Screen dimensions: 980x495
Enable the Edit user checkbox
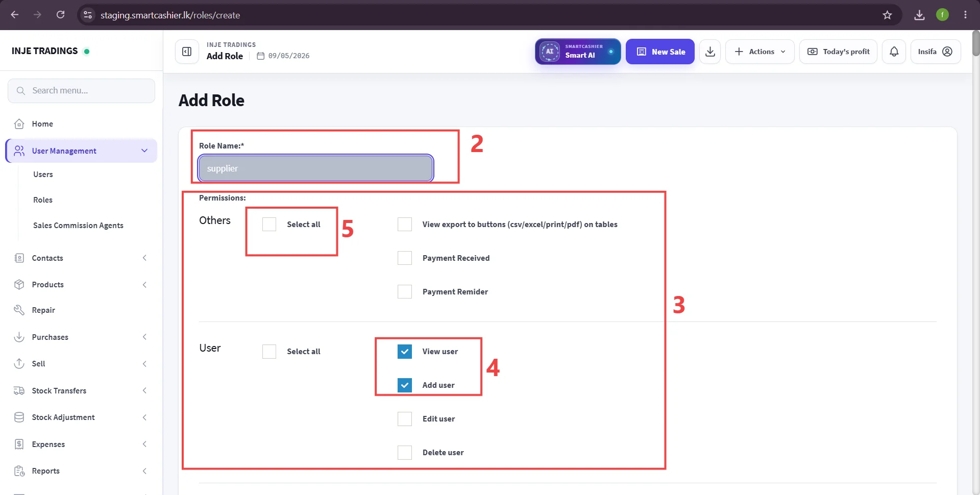click(x=405, y=419)
